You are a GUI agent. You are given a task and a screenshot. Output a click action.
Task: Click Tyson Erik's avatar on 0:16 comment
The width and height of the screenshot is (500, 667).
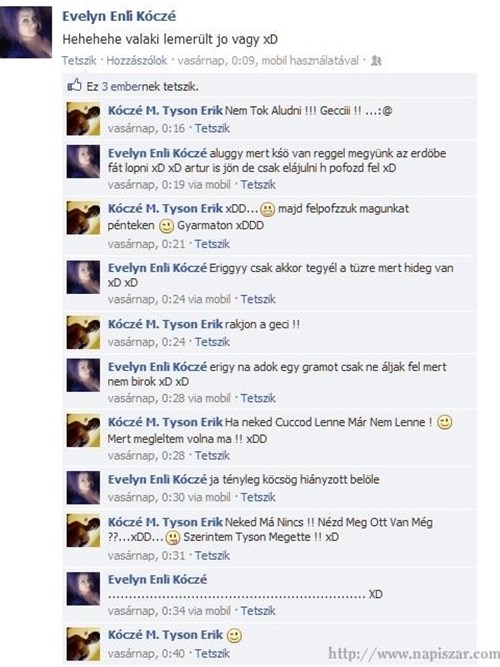83,119
